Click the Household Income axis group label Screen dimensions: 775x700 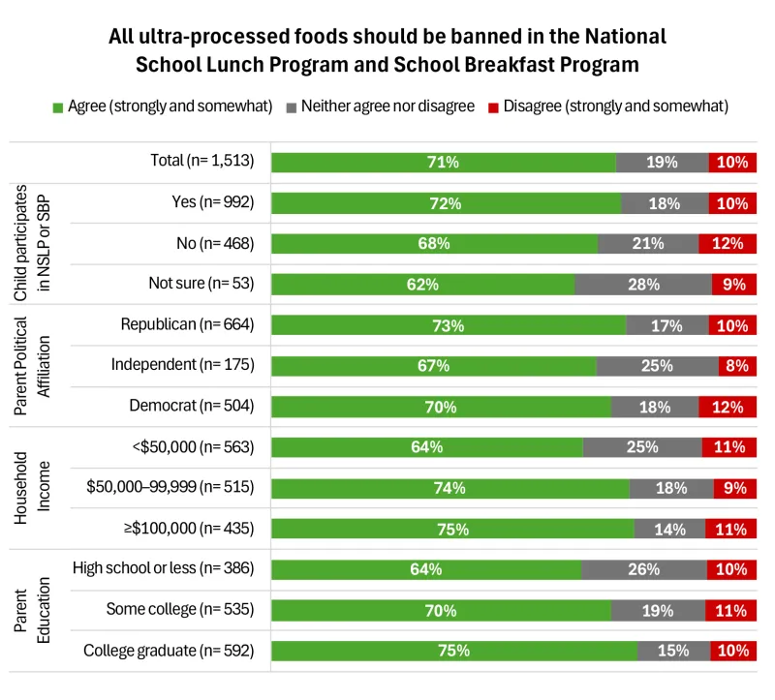33,487
